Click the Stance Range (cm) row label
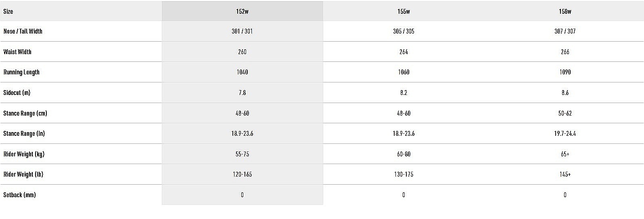 point(25,113)
